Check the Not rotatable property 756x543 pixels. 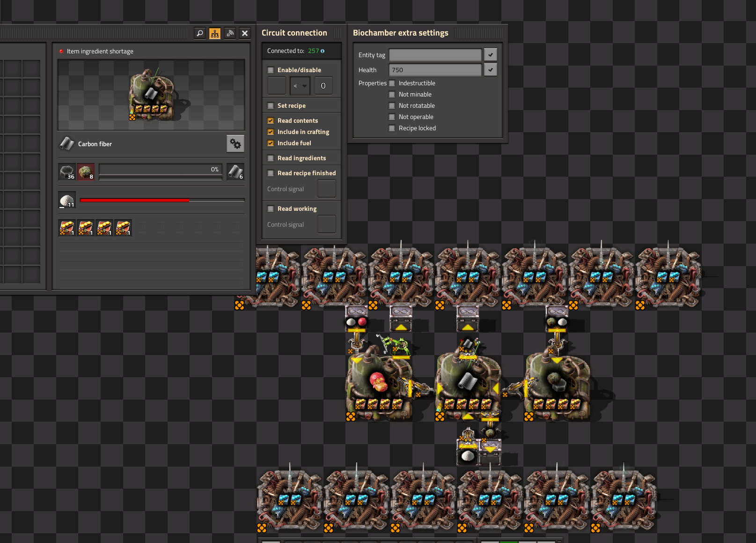click(392, 106)
